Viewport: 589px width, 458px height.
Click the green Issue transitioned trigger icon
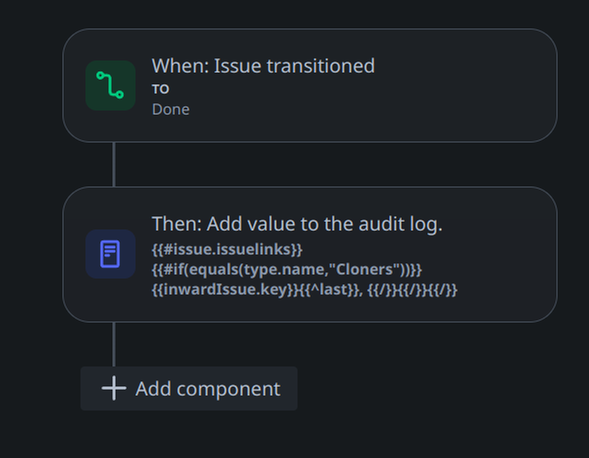tap(110, 85)
